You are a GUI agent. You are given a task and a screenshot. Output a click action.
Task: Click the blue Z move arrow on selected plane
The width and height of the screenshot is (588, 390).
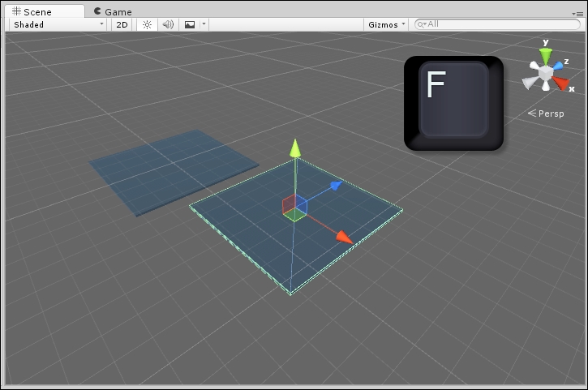tap(334, 186)
